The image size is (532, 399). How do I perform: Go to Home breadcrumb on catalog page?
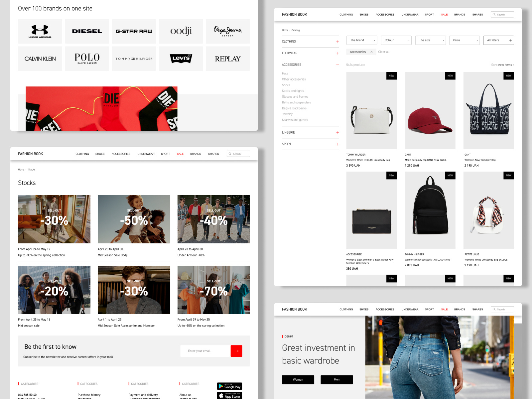coord(285,30)
